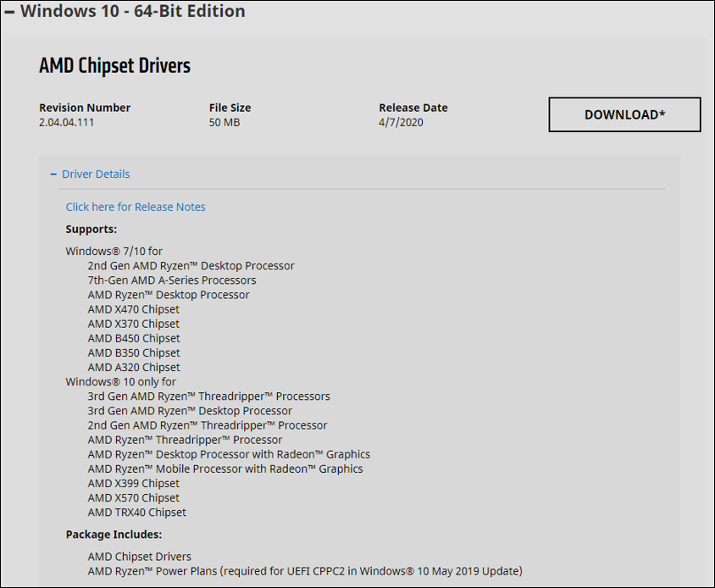Click the Supports: heading
715x588 pixels.
[91, 229]
